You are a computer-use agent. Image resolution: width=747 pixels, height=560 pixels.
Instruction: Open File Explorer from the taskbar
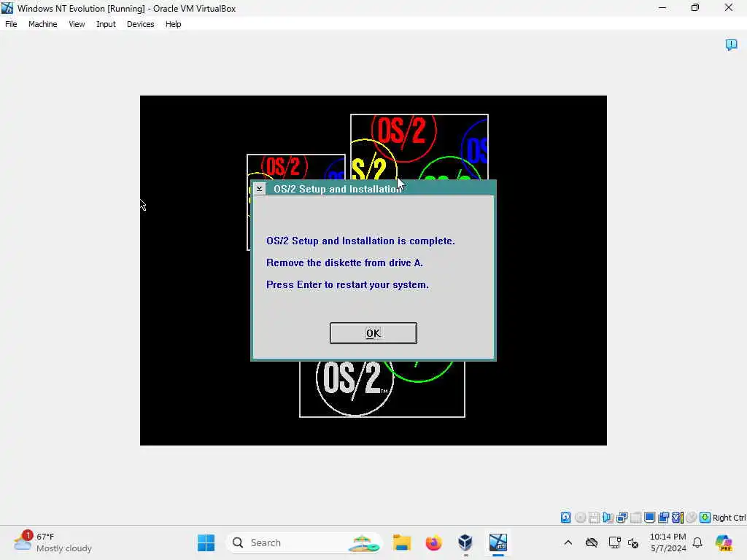tap(402, 542)
